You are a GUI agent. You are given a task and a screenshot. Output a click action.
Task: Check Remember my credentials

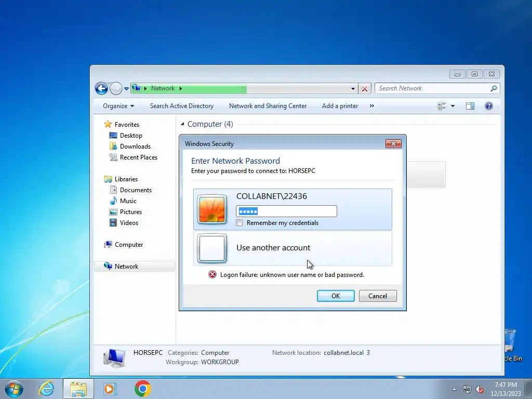(x=240, y=223)
